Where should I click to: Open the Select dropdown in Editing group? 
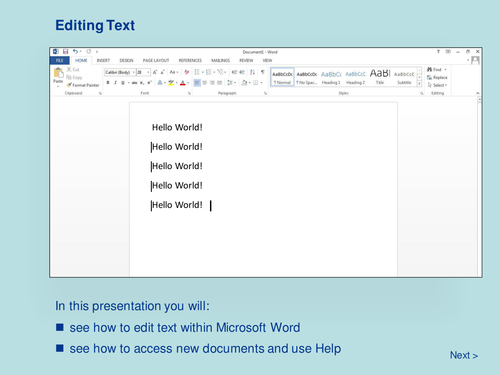[437, 85]
